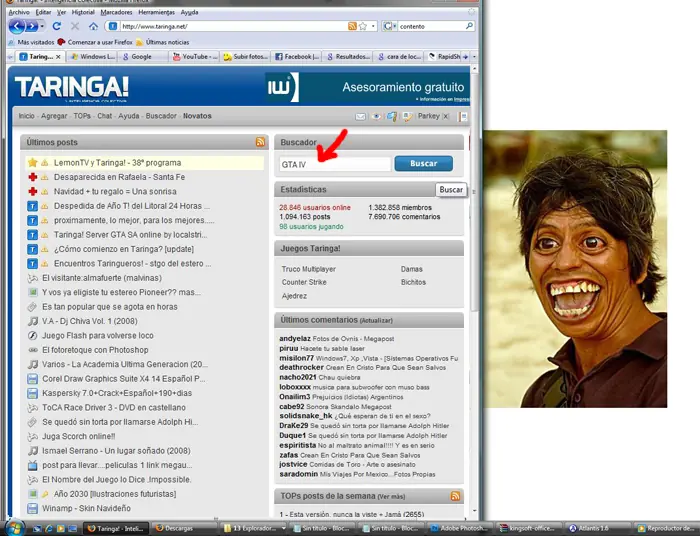The image size is (700, 536).
Task: Click the red cross icon beside Desaparecida en Rafaela
Action: 33,177
